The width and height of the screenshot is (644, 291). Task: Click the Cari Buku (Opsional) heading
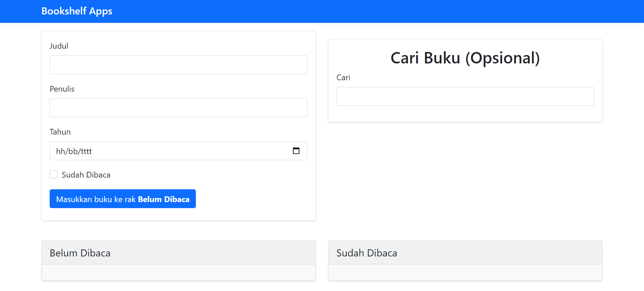465,58
